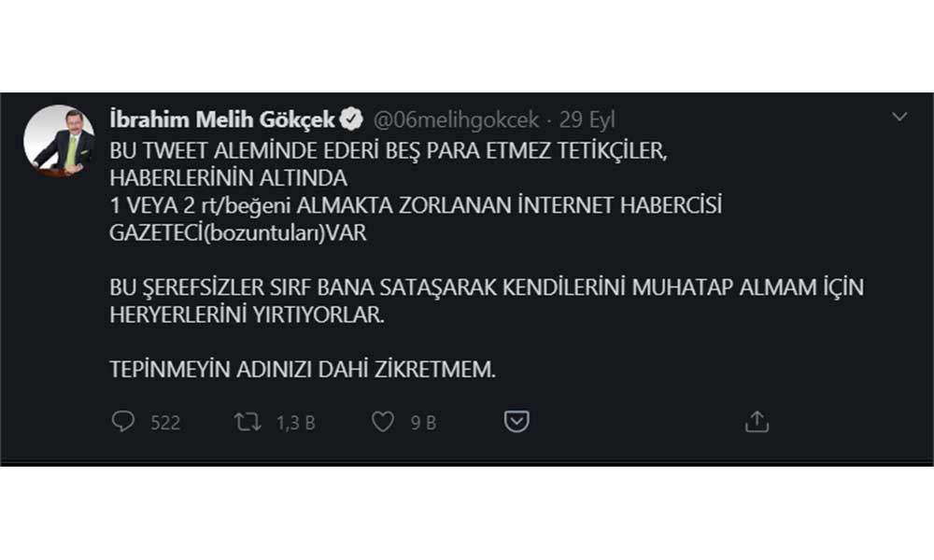Click the reply count 522
Screen dimensions: 934x560
[165, 423]
